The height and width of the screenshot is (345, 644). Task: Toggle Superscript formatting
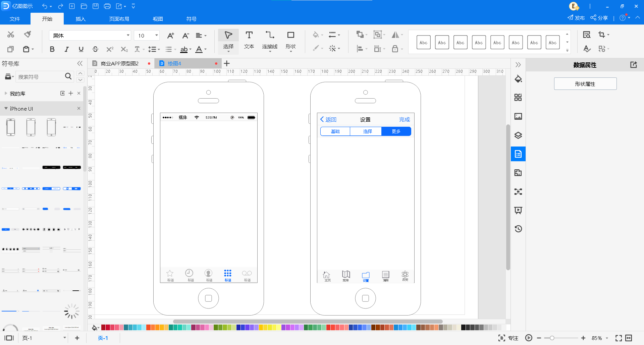tap(110, 49)
